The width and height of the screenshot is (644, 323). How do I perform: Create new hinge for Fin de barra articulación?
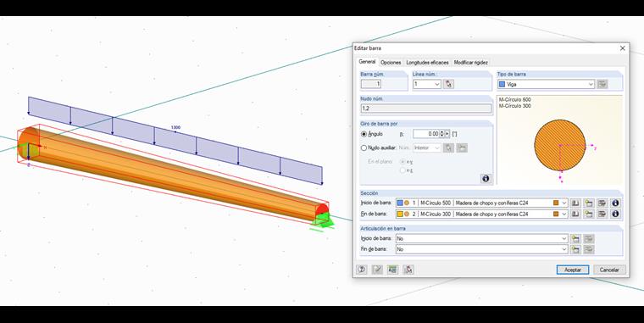(575, 249)
